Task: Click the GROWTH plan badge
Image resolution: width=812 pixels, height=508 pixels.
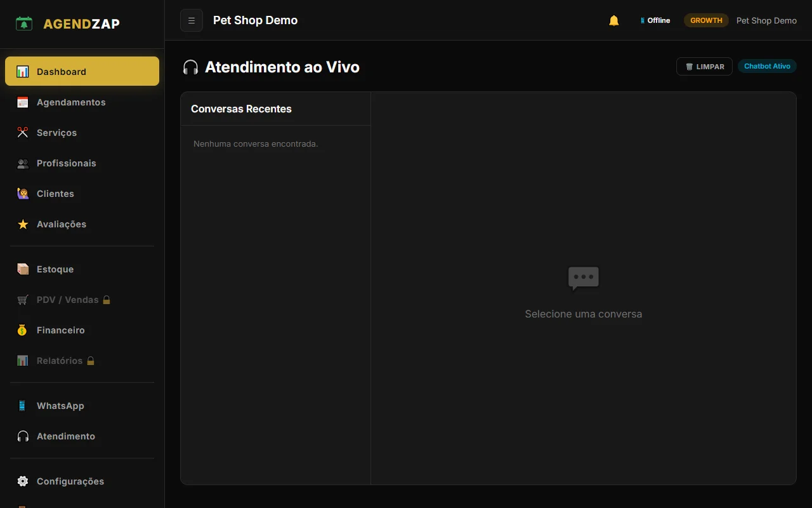Action: coord(706,20)
